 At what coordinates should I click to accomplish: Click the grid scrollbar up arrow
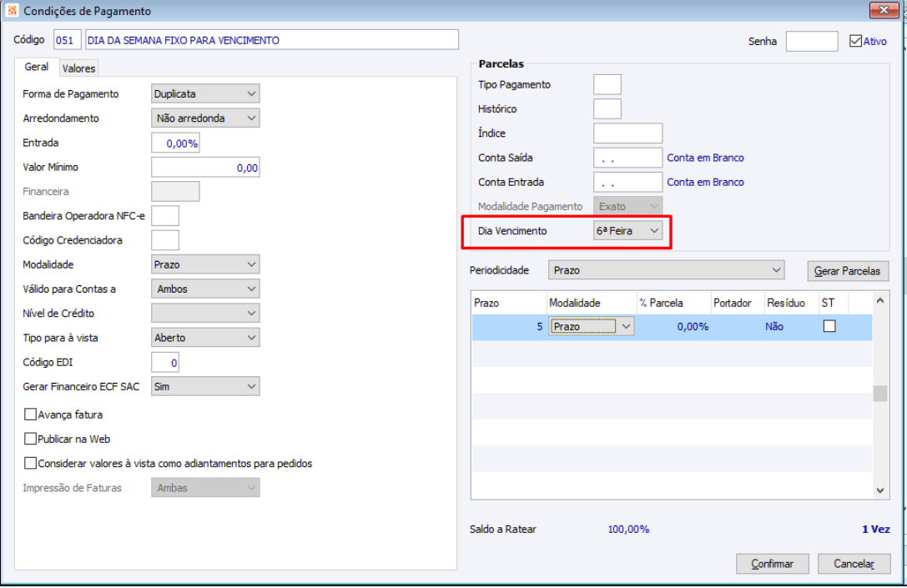pyautogui.click(x=879, y=300)
